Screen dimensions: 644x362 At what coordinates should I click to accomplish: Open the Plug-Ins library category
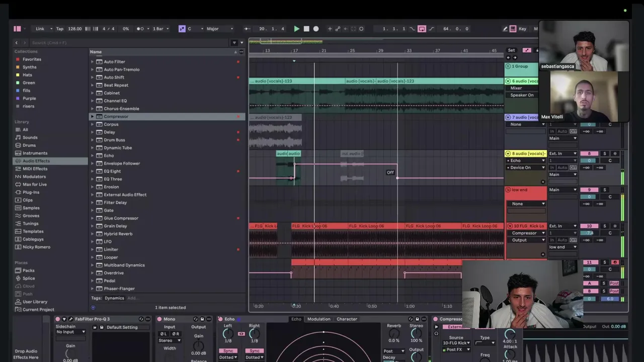coord(31,192)
